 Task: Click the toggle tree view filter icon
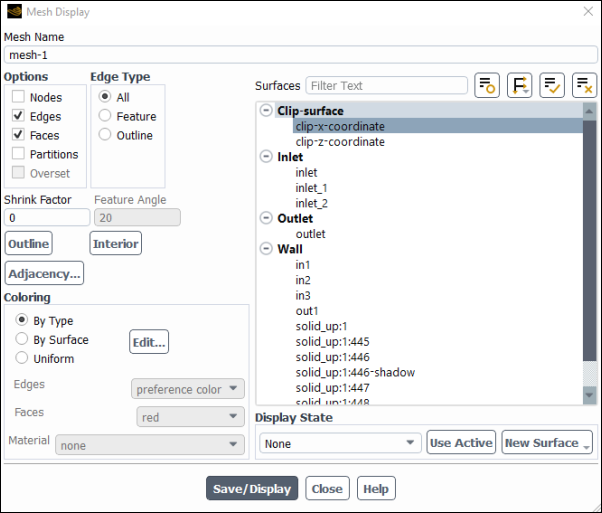[x=487, y=86]
